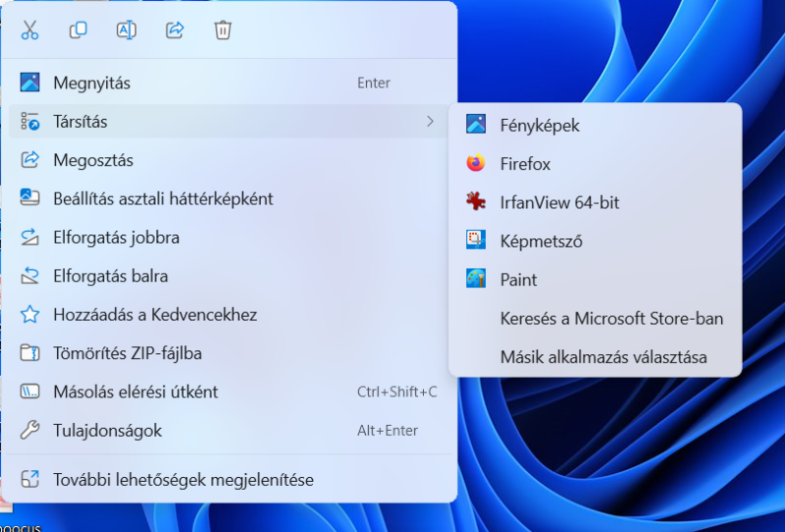785x532 pixels.
Task: Expand the chevron arrow beside Társítás
Action: (x=430, y=122)
